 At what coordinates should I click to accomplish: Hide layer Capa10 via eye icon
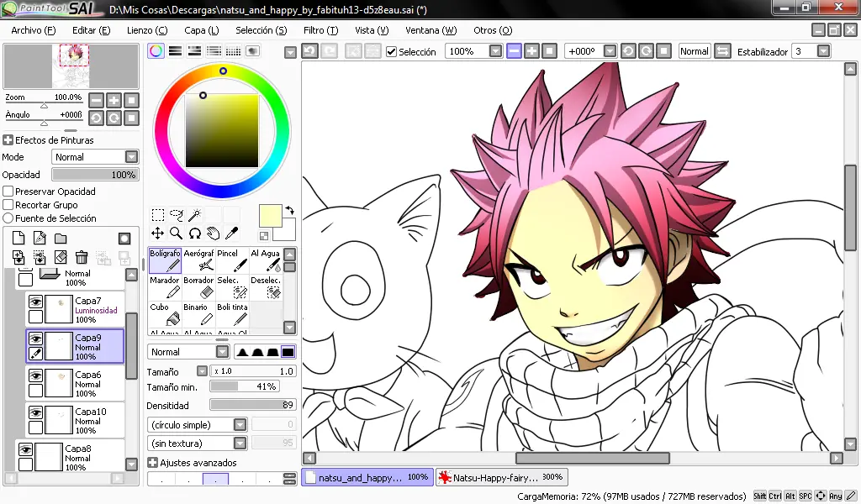[x=35, y=412]
